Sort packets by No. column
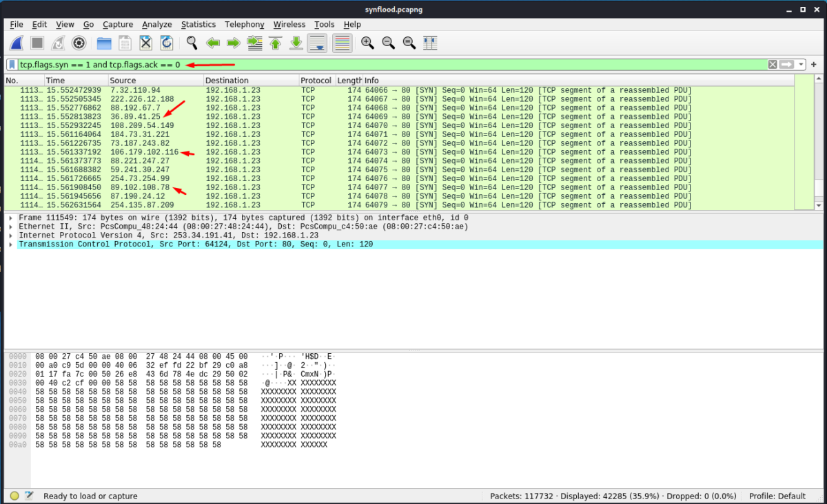Image resolution: width=827 pixels, height=504 pixels. tap(24, 81)
